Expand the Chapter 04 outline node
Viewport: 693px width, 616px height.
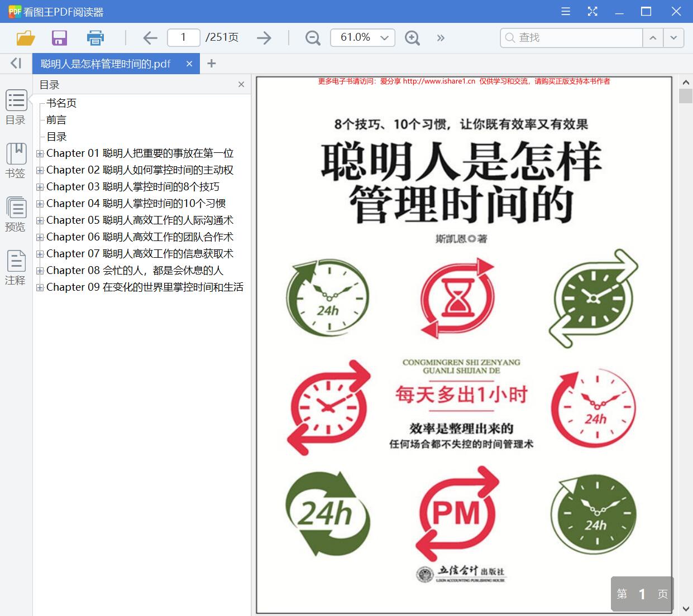click(40, 204)
